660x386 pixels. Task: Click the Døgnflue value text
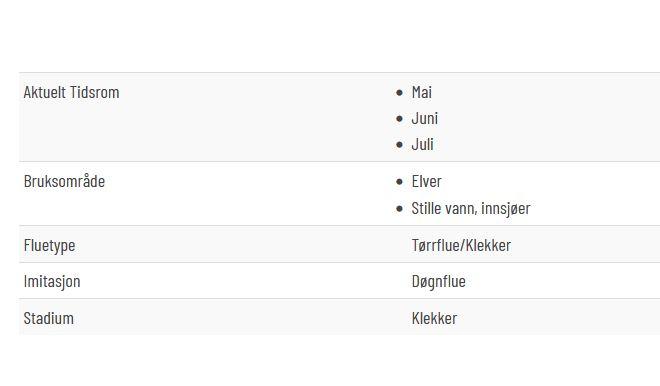click(439, 282)
